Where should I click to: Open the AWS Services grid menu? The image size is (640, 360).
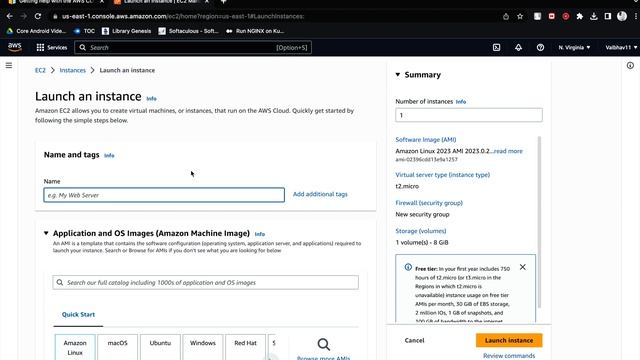coord(51,47)
